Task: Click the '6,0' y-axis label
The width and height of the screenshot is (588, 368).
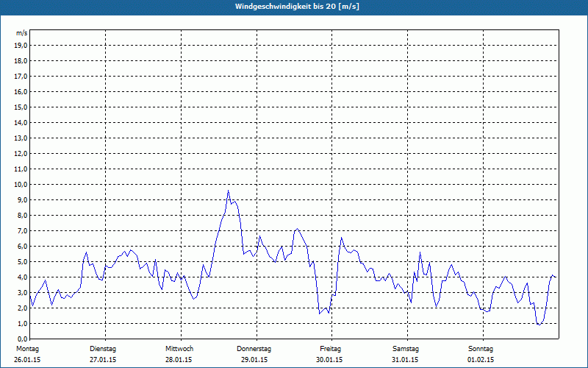Action: click(x=22, y=247)
